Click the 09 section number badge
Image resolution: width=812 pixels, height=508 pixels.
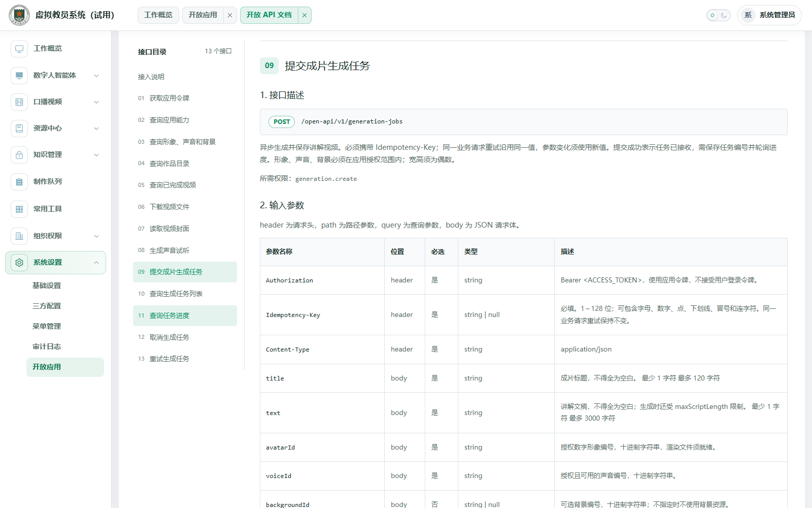pos(269,66)
